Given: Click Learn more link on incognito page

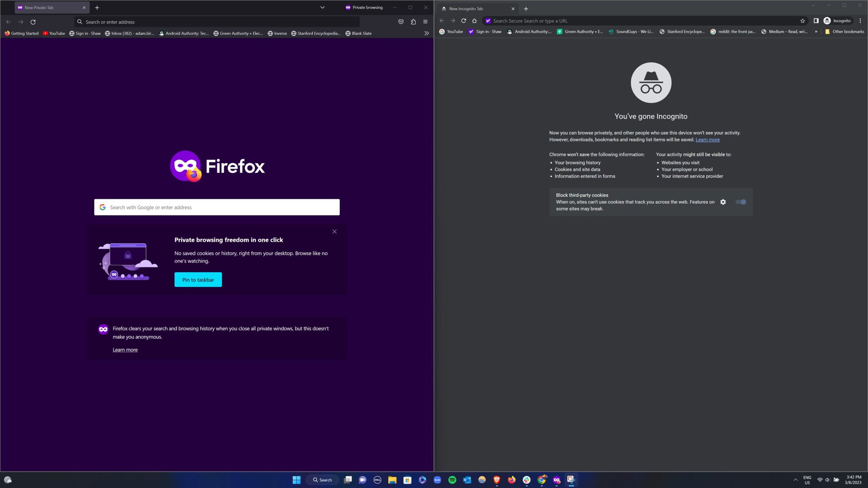Looking at the screenshot, I should coord(708,140).
